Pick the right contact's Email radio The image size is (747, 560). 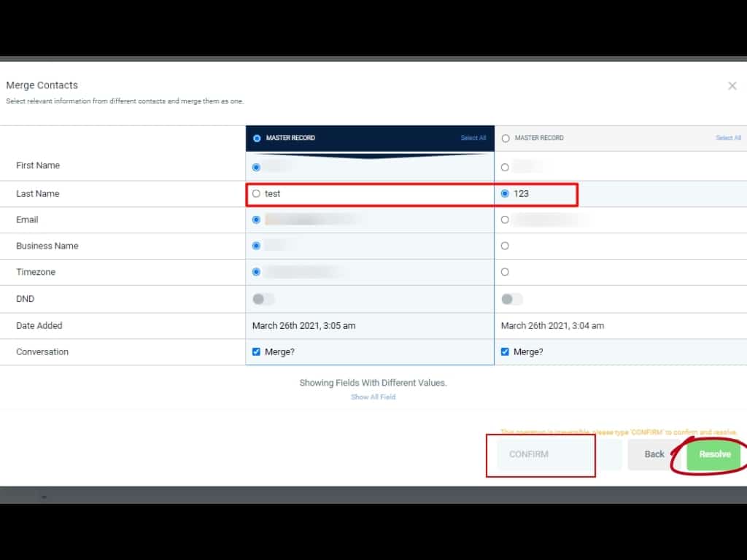point(505,219)
